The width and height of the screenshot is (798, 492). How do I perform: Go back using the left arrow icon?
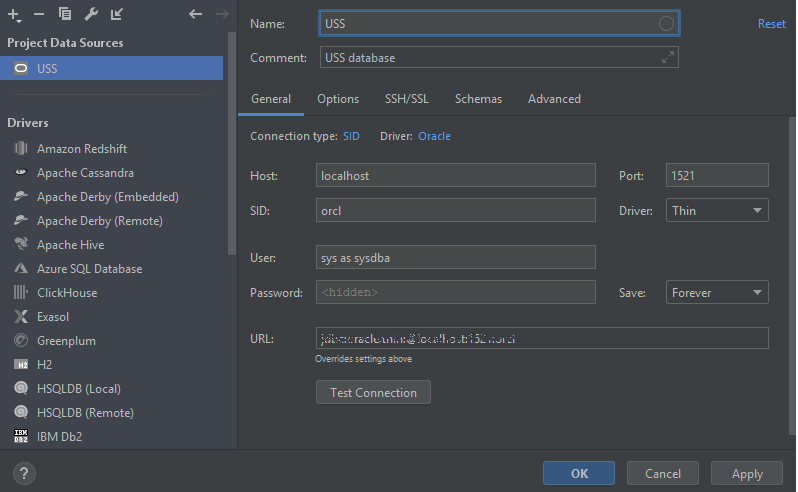point(195,14)
